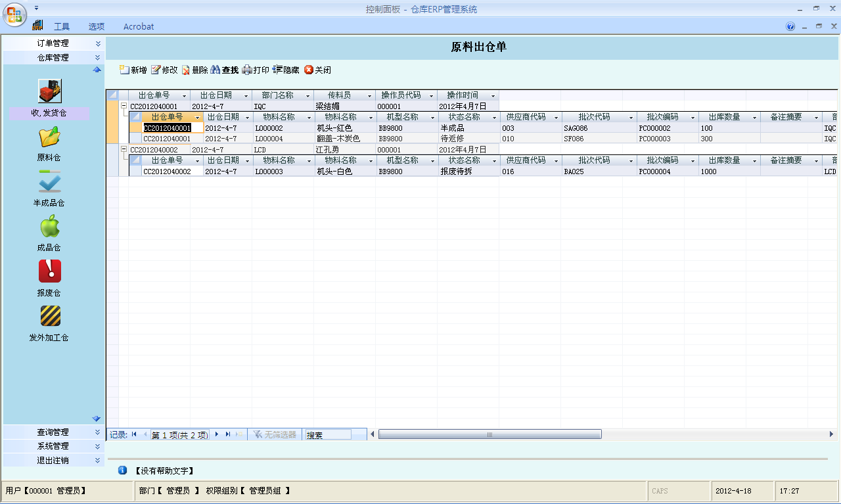
Task: Click the 关闭 (close) red X icon
Action: [309, 70]
